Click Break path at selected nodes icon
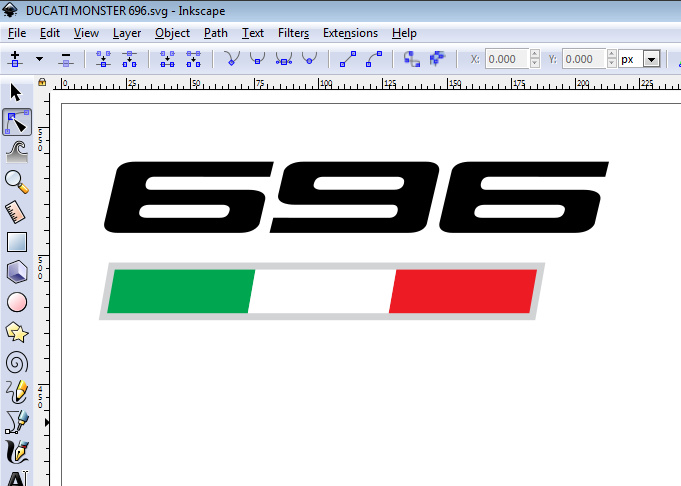 (x=129, y=59)
